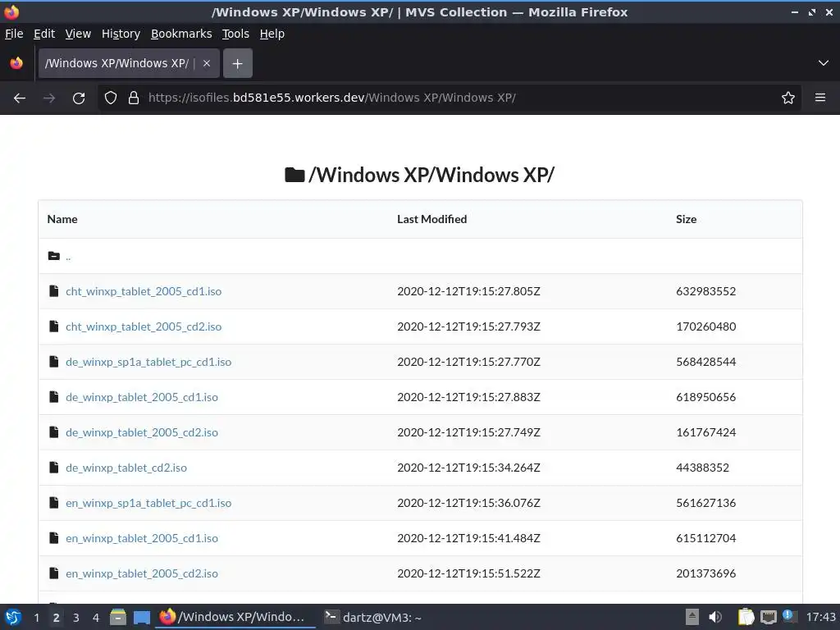
Task: Open the parent directory '..' link
Action: pos(68,257)
